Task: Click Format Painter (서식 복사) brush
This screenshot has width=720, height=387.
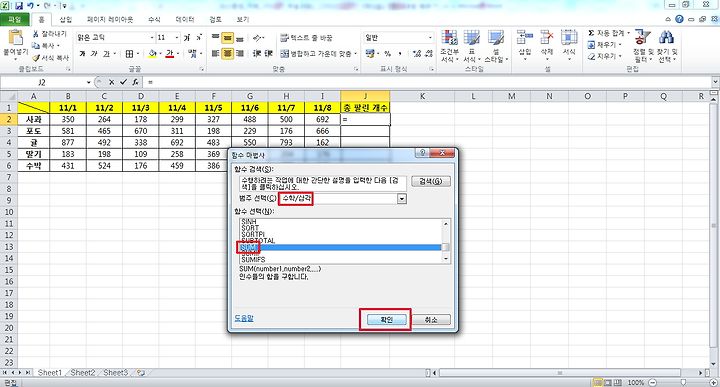Action: (36, 58)
